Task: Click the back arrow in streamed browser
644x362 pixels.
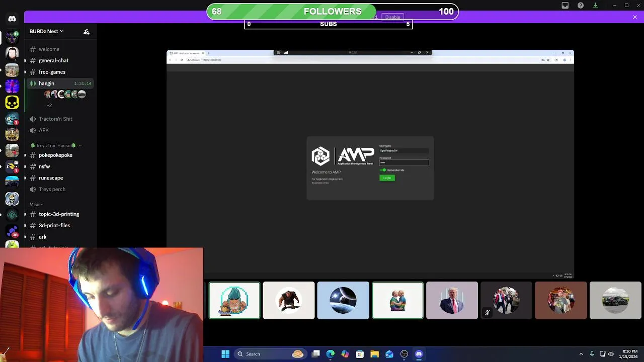Action: coord(170,60)
